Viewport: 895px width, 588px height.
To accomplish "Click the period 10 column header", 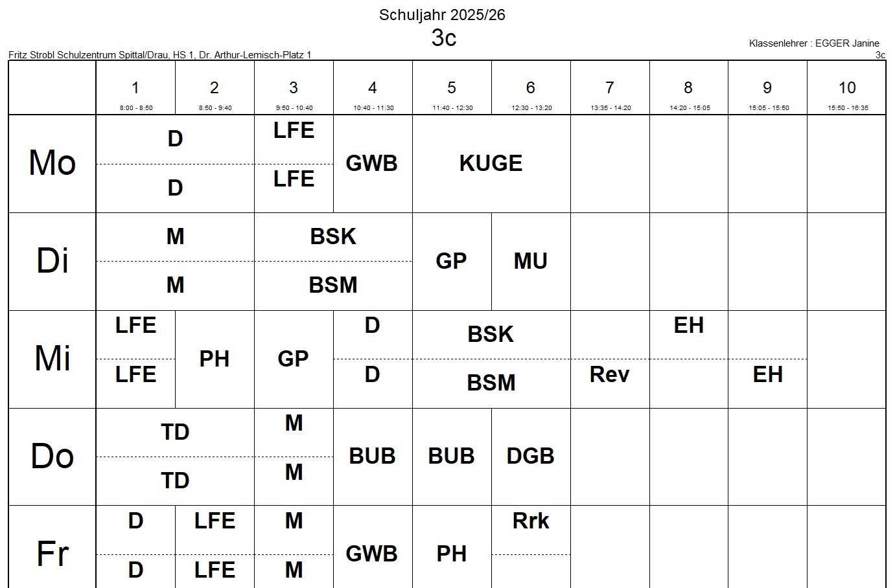I will pyautogui.click(x=846, y=88).
